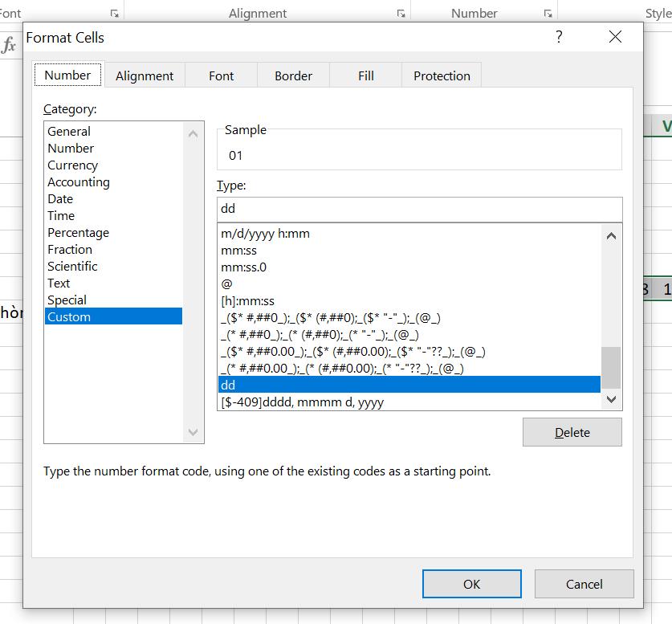Delete the selected custom format
Image resolution: width=672 pixels, height=624 pixels.
(572, 432)
